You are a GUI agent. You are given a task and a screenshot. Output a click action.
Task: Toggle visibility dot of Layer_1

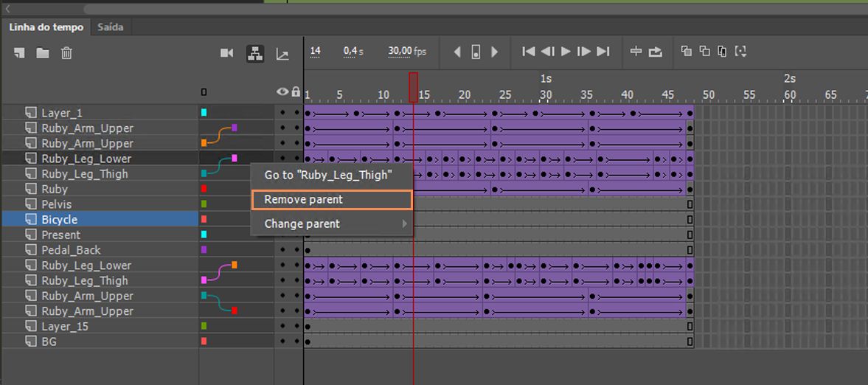pos(283,112)
